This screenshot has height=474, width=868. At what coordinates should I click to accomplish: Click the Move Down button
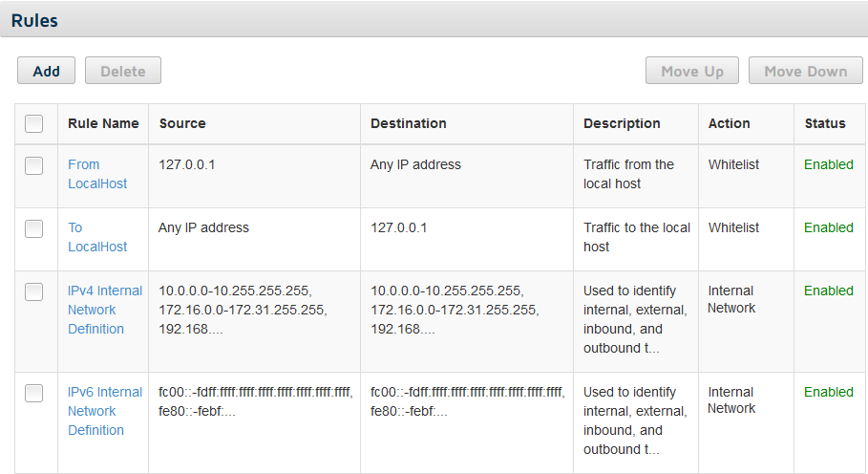point(805,71)
